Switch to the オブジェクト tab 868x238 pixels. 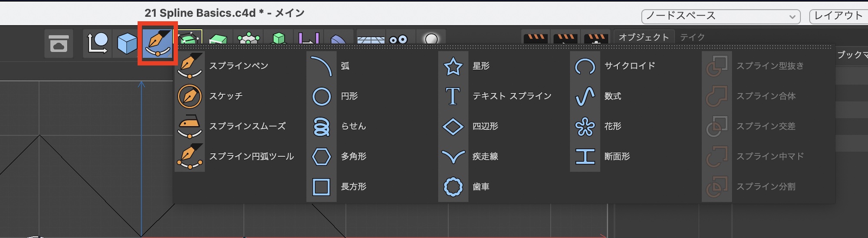[x=643, y=37]
